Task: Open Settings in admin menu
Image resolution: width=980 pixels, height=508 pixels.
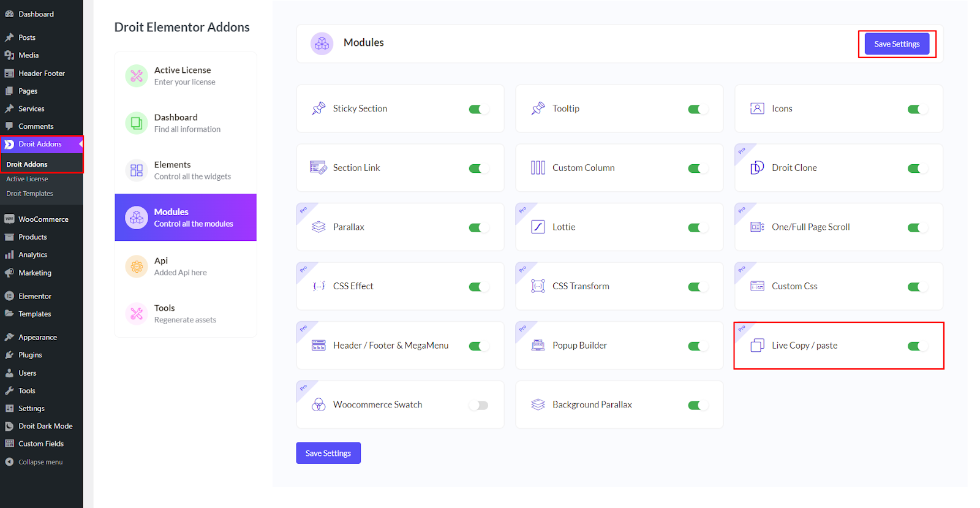Action: (x=41, y=408)
